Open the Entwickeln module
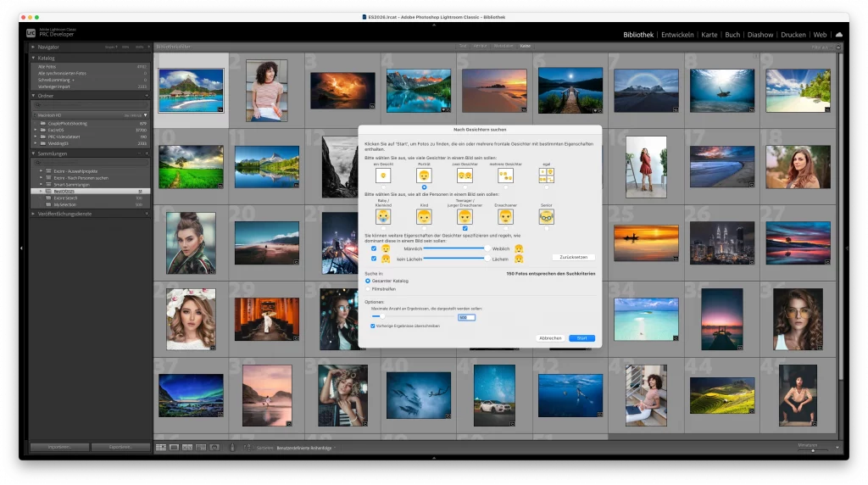This screenshot has height=485, width=868. [677, 35]
